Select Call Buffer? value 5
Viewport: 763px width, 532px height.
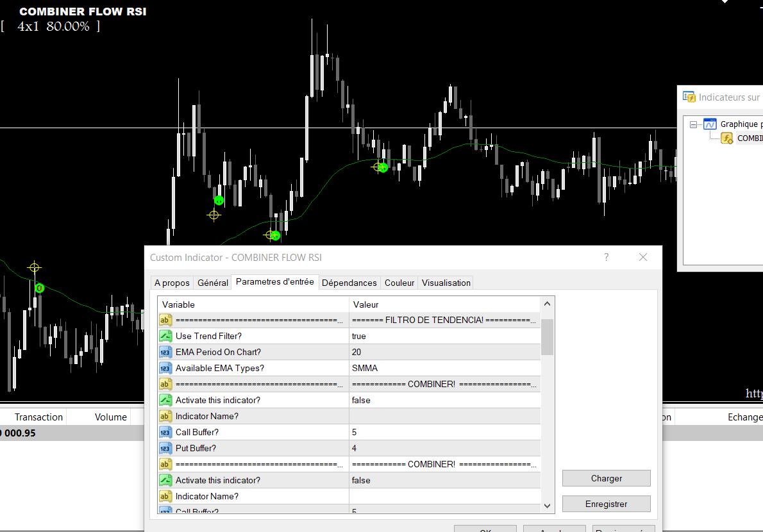[x=444, y=432]
